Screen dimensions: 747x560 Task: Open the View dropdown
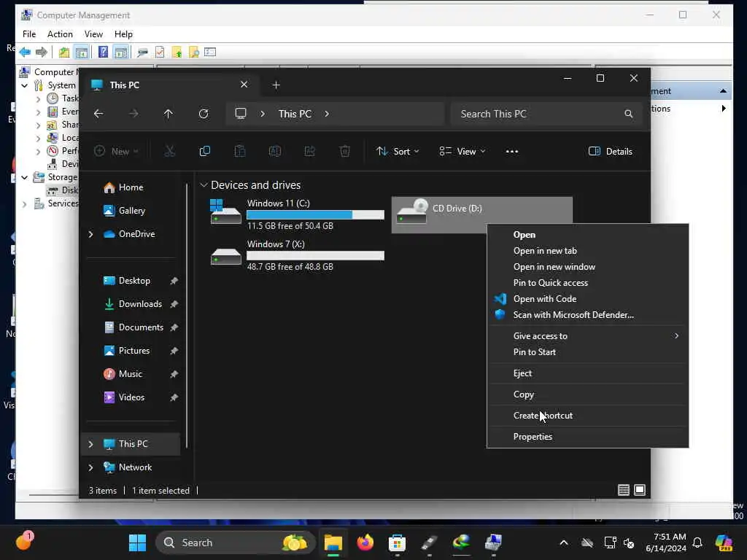click(462, 152)
